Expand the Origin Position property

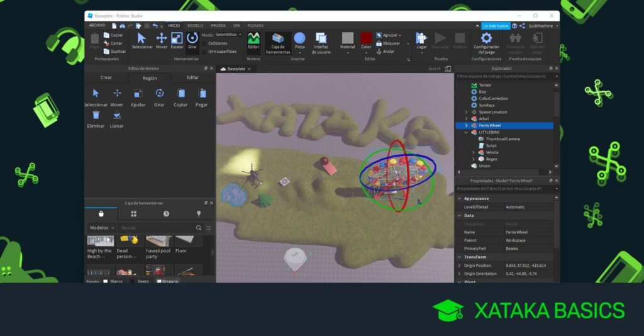pos(459,266)
